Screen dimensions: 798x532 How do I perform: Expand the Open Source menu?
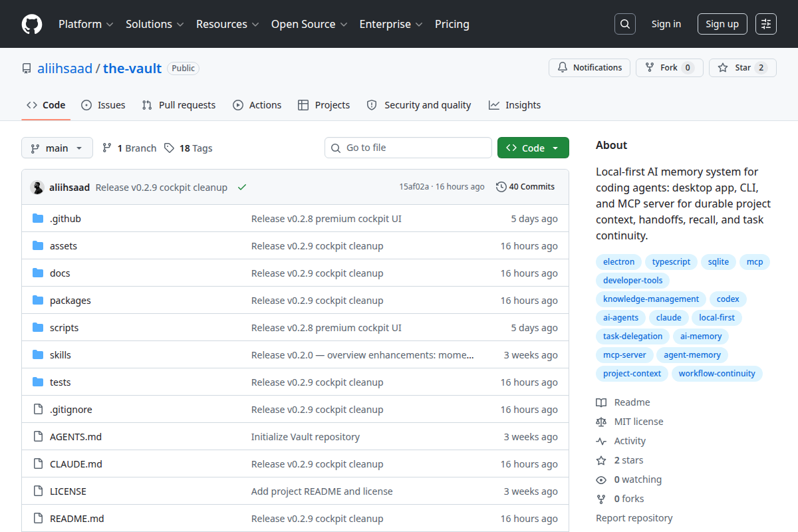pos(309,24)
